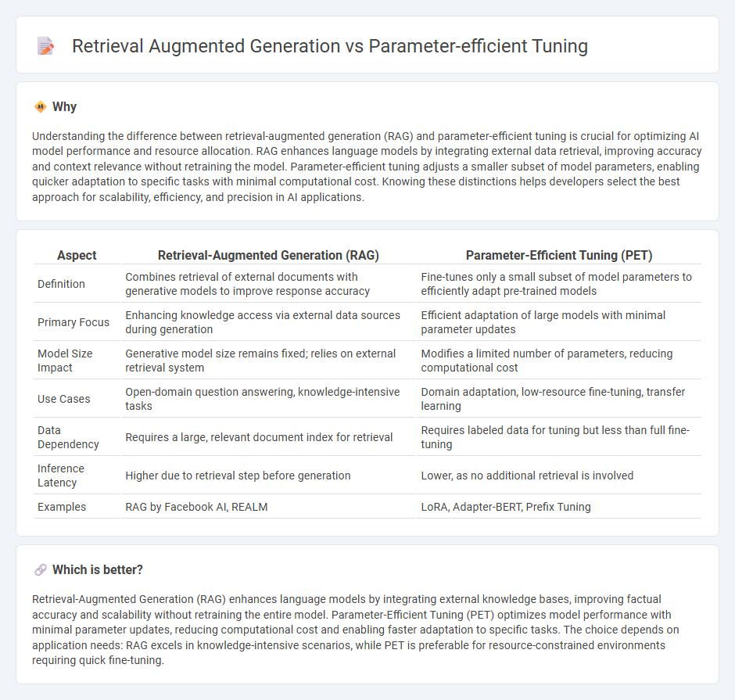The width and height of the screenshot is (735, 700).
Task: Click the cell 'LoRA, Adapter-BERT, Prefix Tuning'
Action: (x=559, y=507)
